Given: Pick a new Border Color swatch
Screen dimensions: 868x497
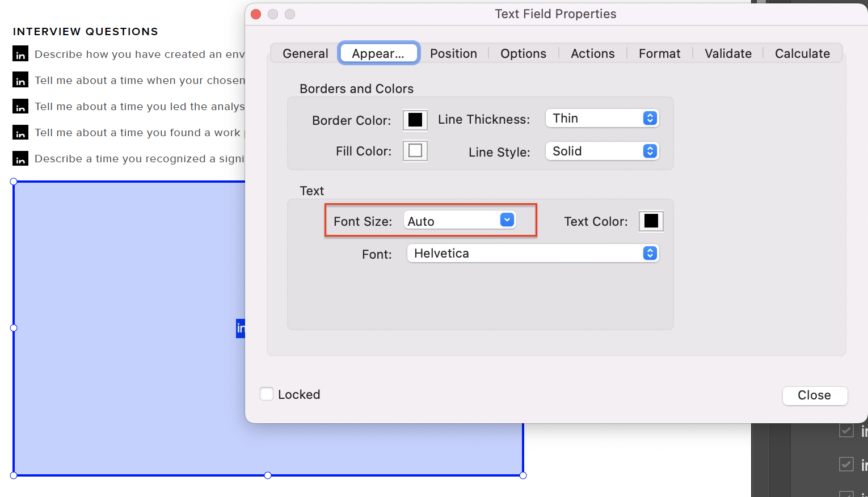Looking at the screenshot, I should [415, 120].
